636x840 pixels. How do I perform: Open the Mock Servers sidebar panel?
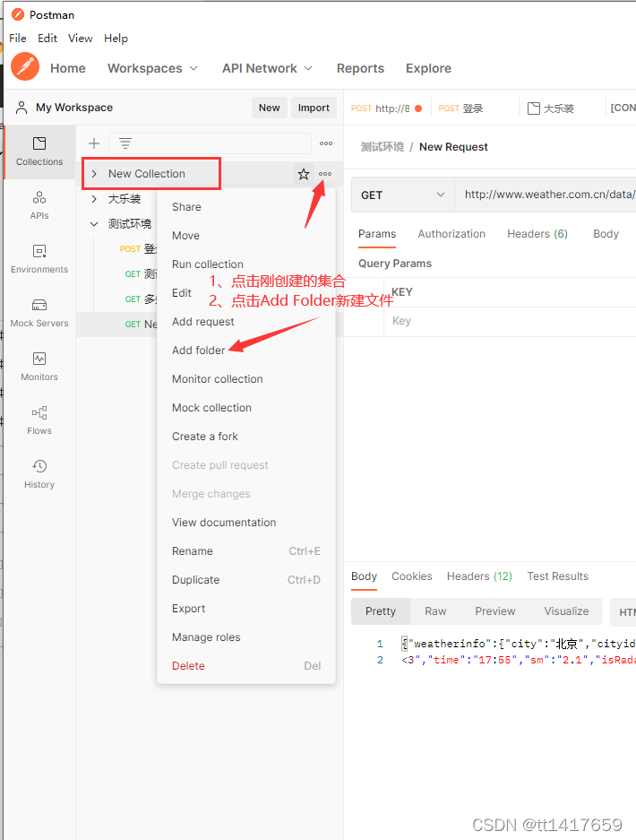(39, 313)
